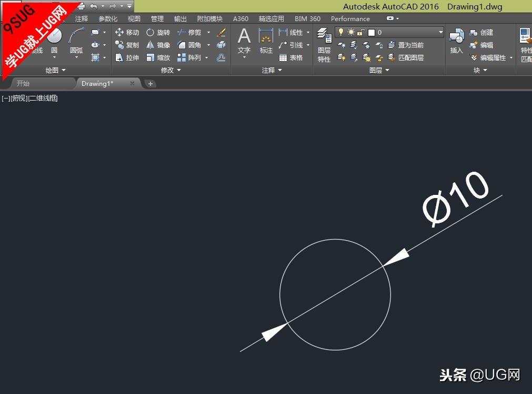
Task: Expand the 图层 panel
Action: pyautogui.click(x=379, y=70)
